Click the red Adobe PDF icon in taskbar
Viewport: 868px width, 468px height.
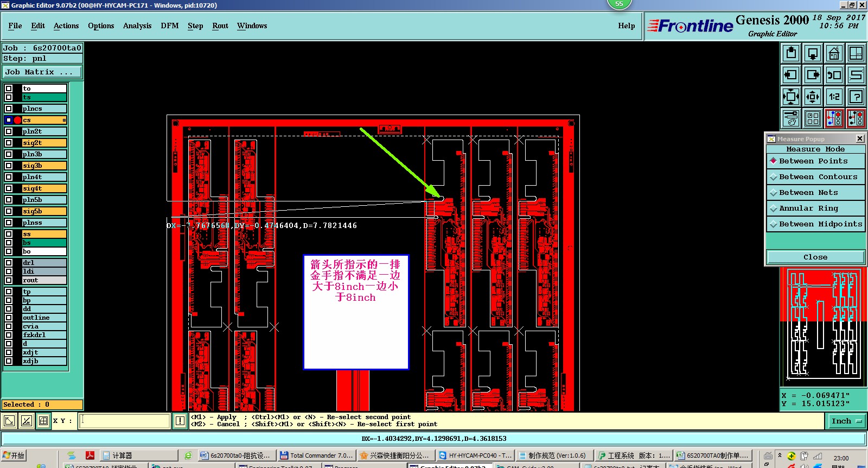coord(90,456)
